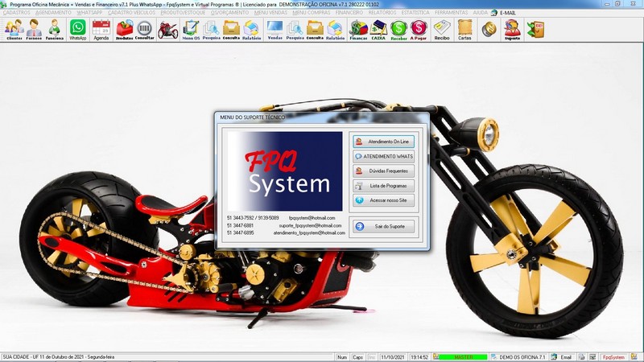Click the red A Pagar dollar icon

point(419,30)
